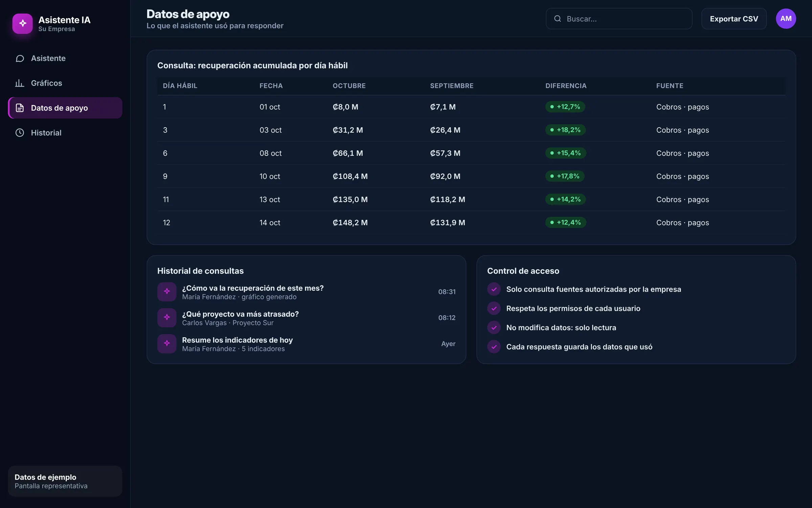Click the OCTUBRE column header
Viewport: 812px width, 508px height.
click(x=349, y=86)
